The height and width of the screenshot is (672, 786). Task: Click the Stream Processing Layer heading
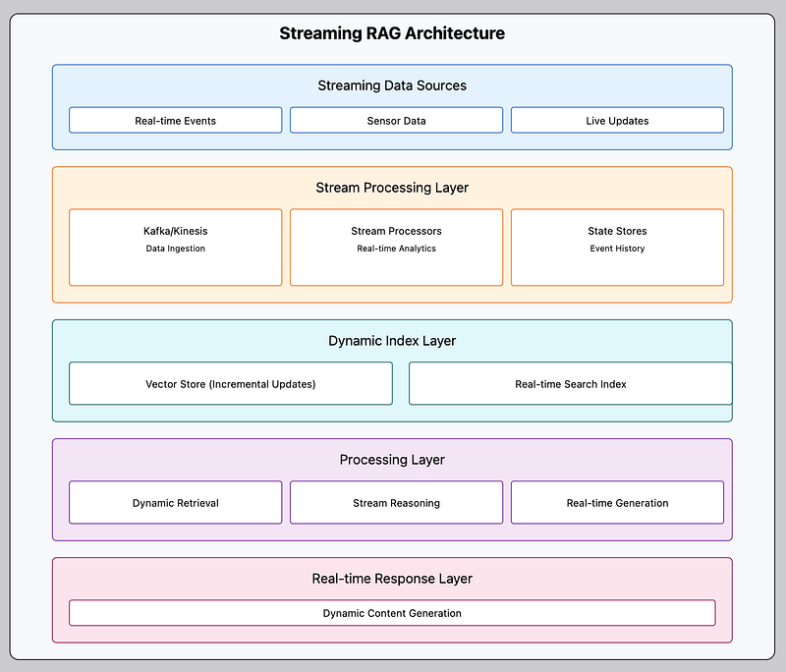tap(392, 188)
